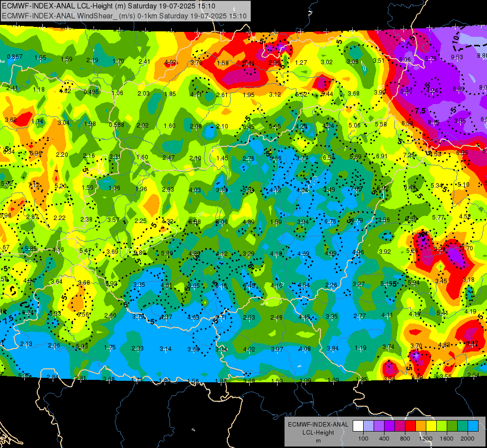Click the wind shear value '5.66'
Screen dimensions: 487x448
(275, 158)
